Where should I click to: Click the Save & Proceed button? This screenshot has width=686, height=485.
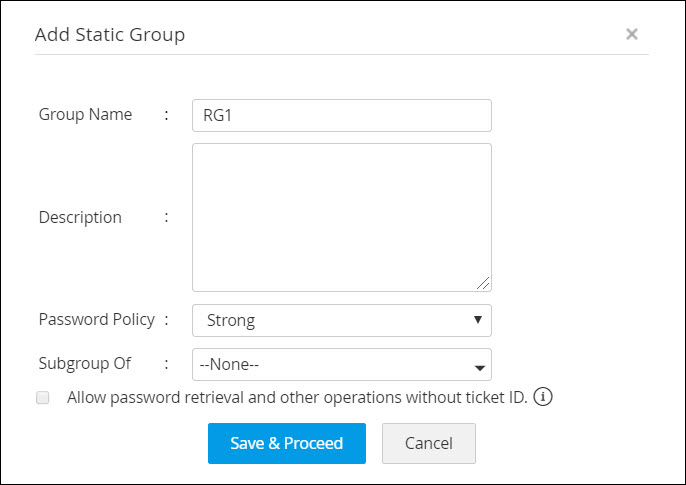[286, 443]
